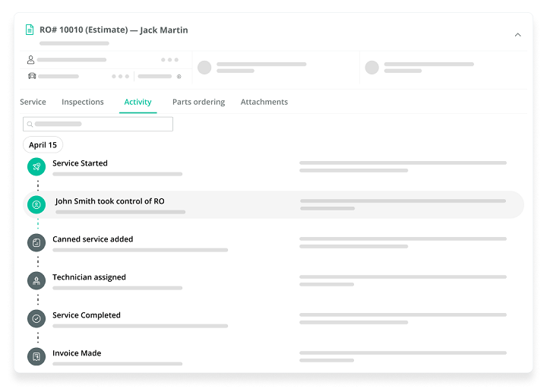This screenshot has height=392, width=547.
Task: Open the Parts ordering tab
Action: [198, 102]
